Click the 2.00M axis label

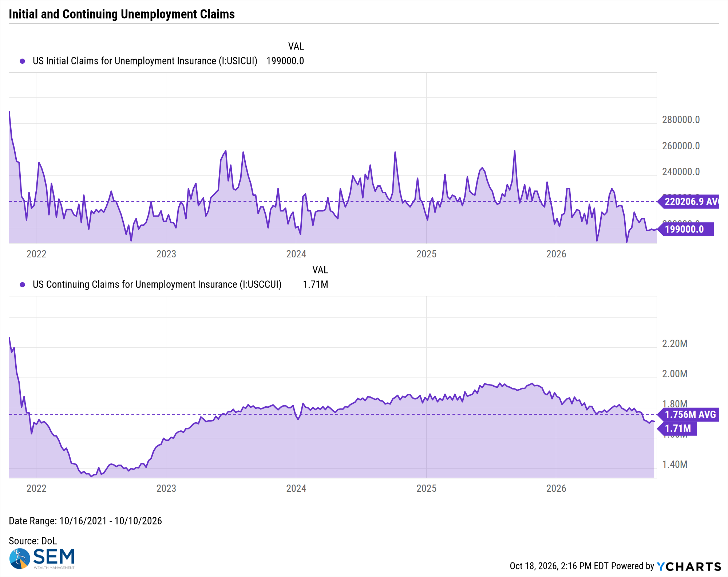tap(674, 374)
